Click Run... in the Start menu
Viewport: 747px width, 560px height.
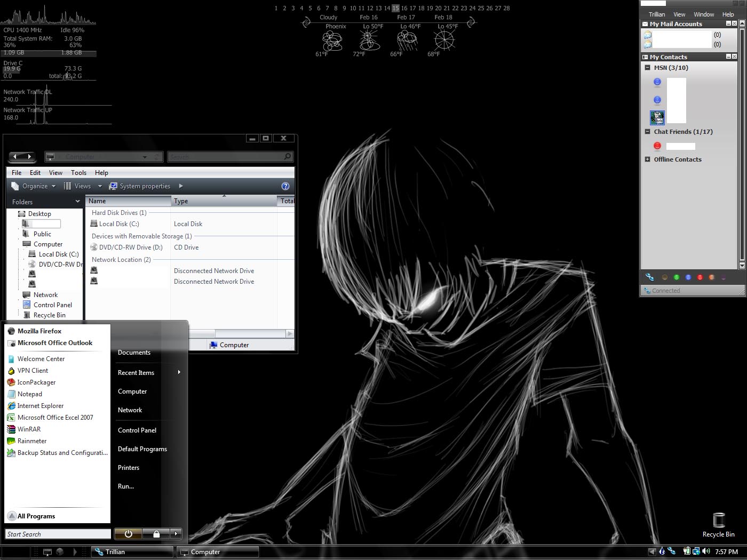126,486
